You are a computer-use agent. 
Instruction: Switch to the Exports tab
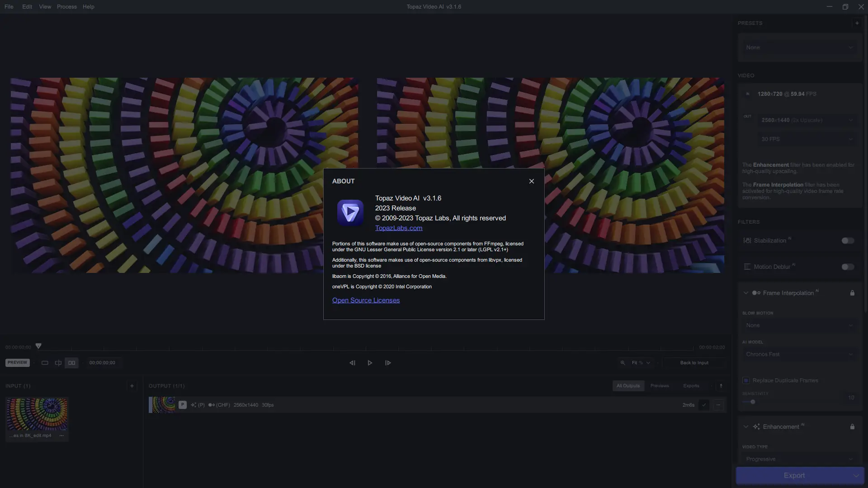pyautogui.click(x=691, y=386)
